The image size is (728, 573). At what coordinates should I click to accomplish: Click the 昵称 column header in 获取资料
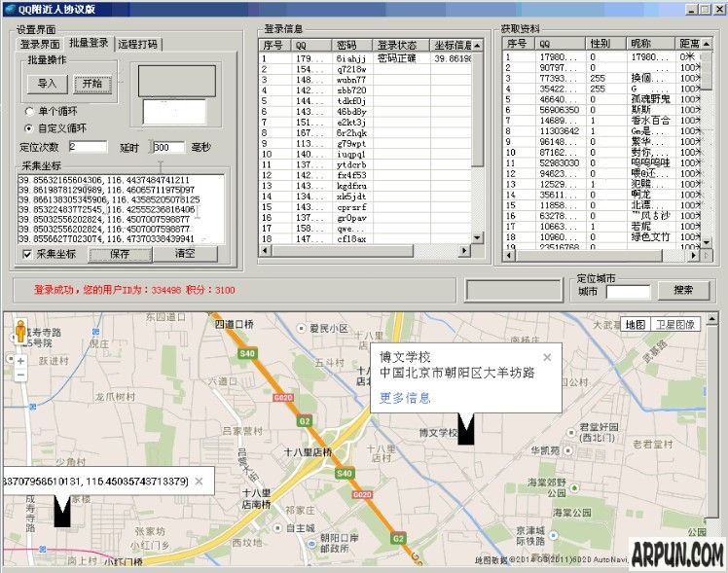click(650, 44)
